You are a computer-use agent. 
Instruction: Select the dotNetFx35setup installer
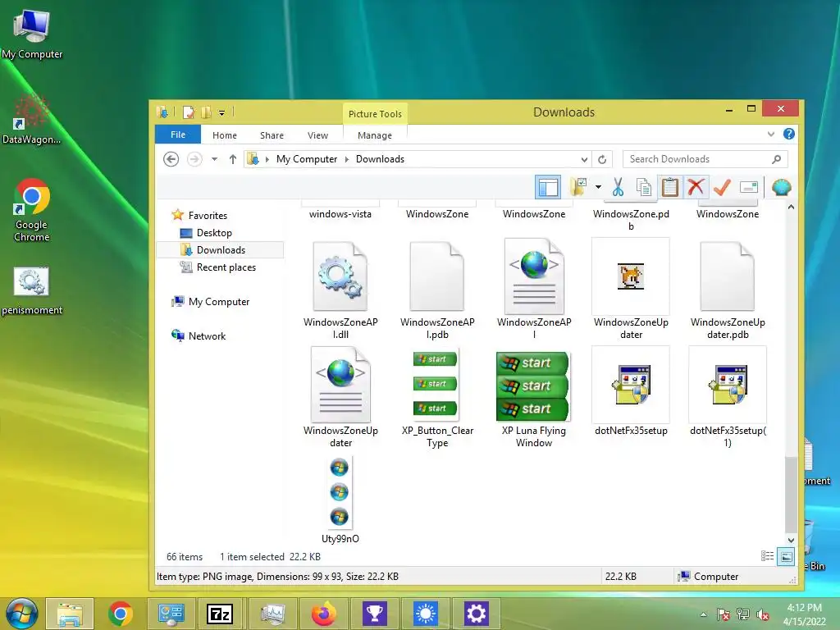click(631, 392)
